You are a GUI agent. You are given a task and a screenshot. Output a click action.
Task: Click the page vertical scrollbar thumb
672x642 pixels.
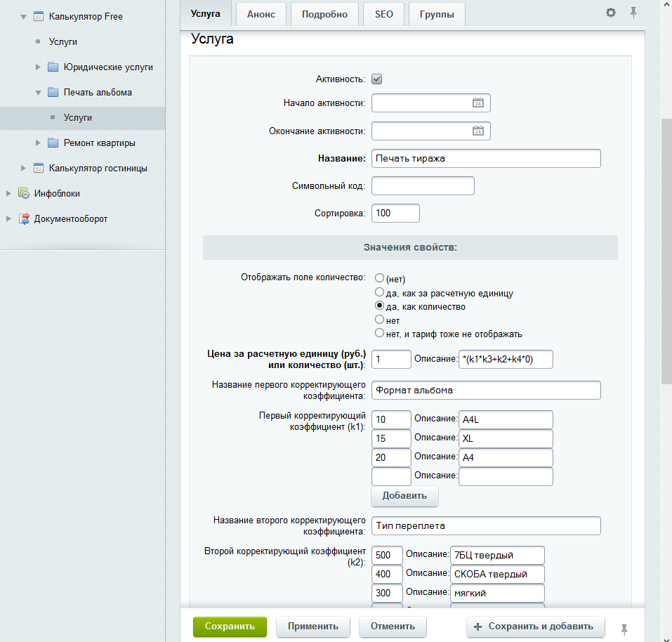[666, 251]
